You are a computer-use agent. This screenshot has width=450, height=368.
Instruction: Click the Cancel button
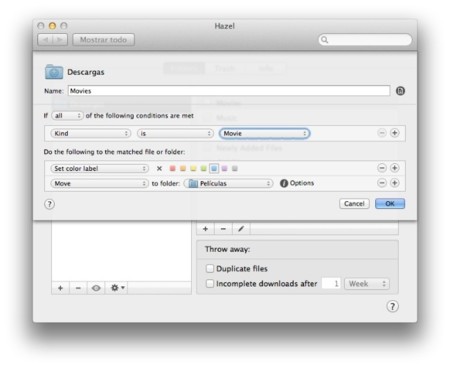(x=354, y=204)
